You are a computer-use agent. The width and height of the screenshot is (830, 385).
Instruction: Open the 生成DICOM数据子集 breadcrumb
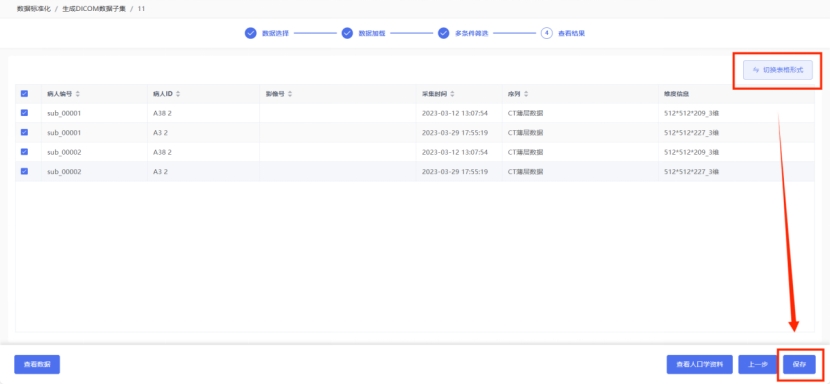tap(94, 9)
